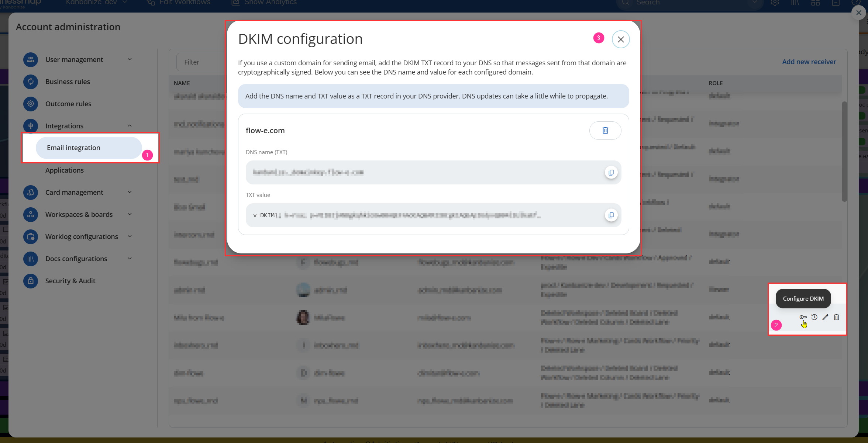The height and width of the screenshot is (443, 868).
Task: Open the Applications menu item
Action: click(x=65, y=170)
